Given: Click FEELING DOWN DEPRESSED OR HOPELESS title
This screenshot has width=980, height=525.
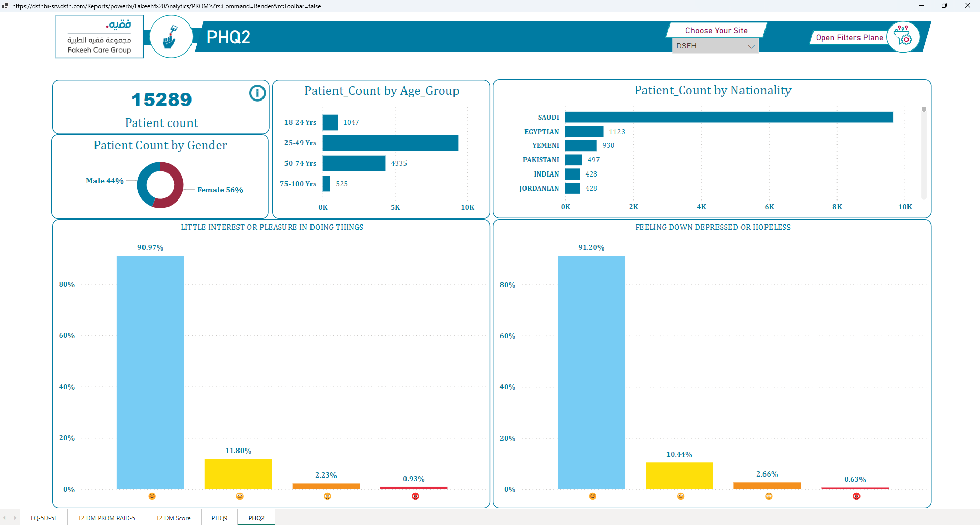Looking at the screenshot, I should pyautogui.click(x=713, y=227).
